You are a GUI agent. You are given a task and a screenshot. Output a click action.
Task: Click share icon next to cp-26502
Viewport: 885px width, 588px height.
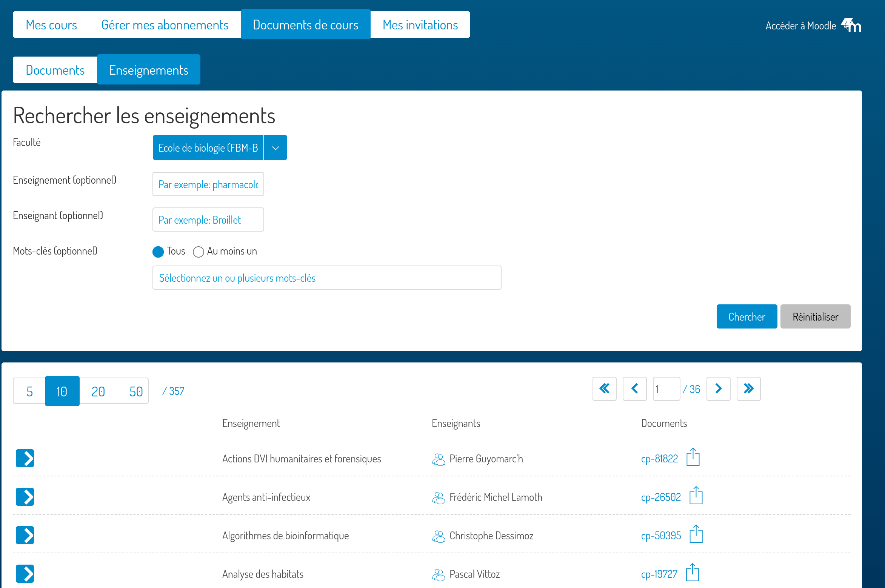pyautogui.click(x=696, y=496)
